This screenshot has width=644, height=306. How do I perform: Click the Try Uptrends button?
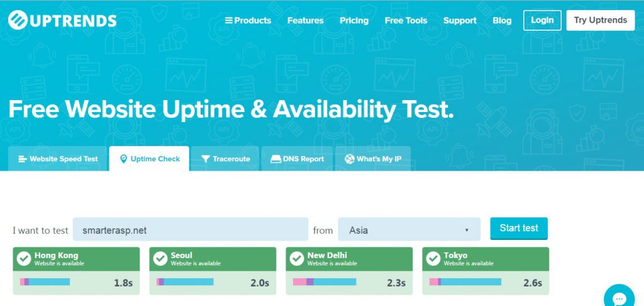[601, 20]
